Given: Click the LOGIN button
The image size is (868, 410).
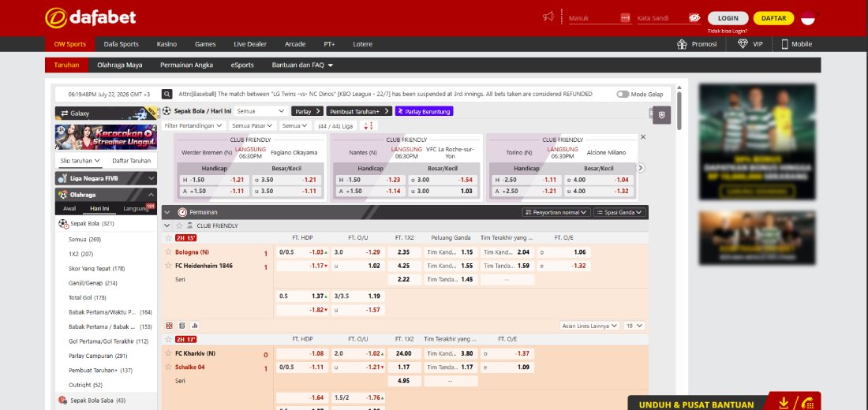Looking at the screenshot, I should (728, 18).
